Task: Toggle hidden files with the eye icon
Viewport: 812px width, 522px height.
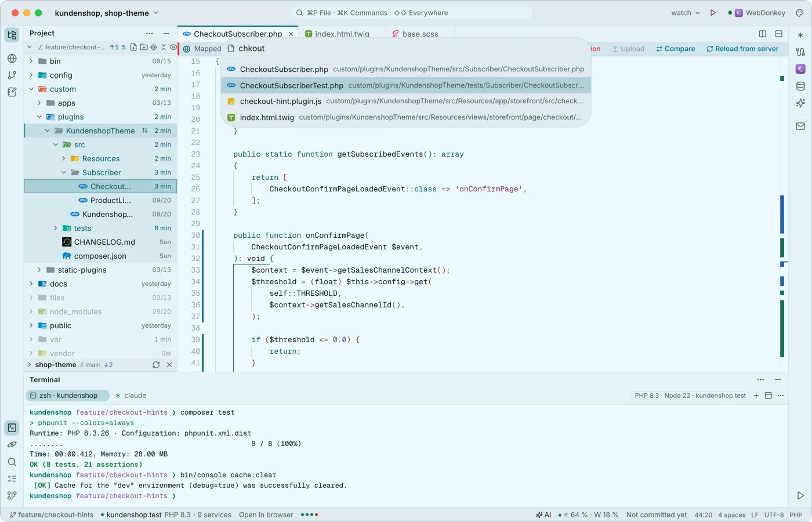Action: pos(173,47)
